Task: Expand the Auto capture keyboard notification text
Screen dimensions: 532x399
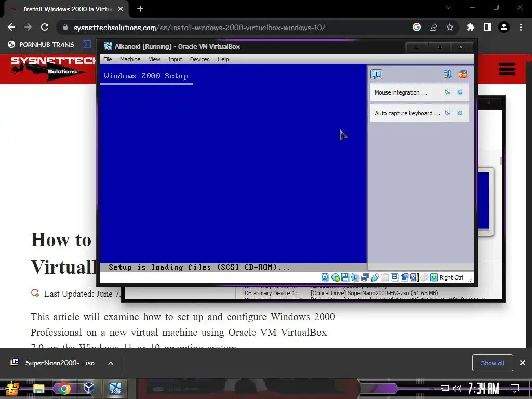Action: pyautogui.click(x=407, y=113)
